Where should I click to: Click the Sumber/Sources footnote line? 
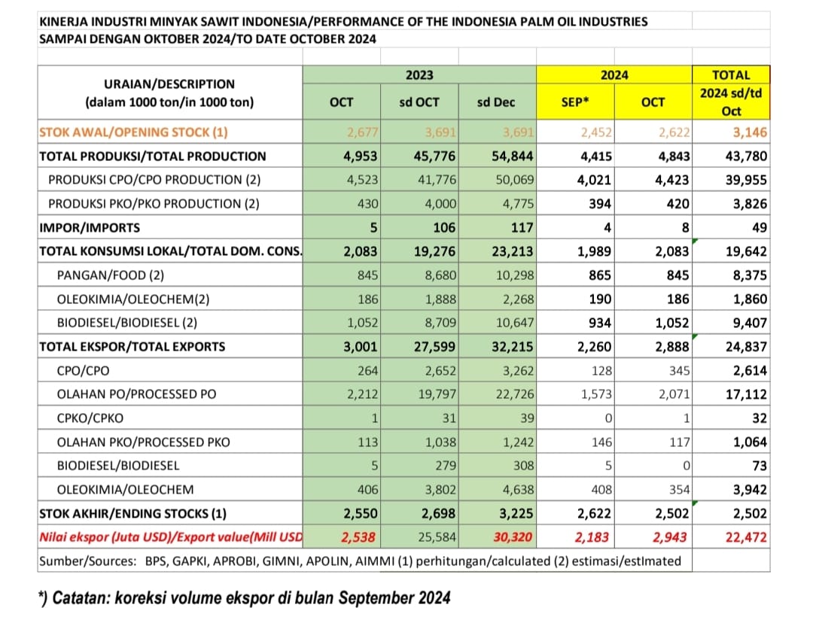click(x=361, y=560)
